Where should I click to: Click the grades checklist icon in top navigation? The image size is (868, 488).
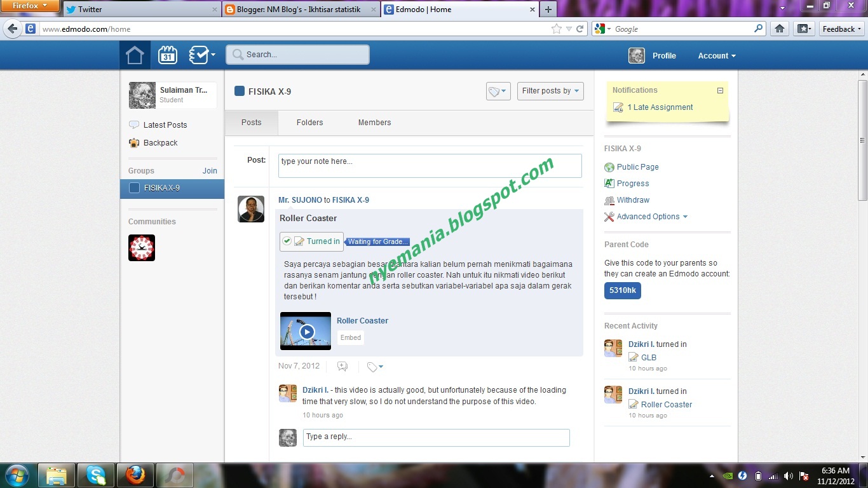[197, 55]
